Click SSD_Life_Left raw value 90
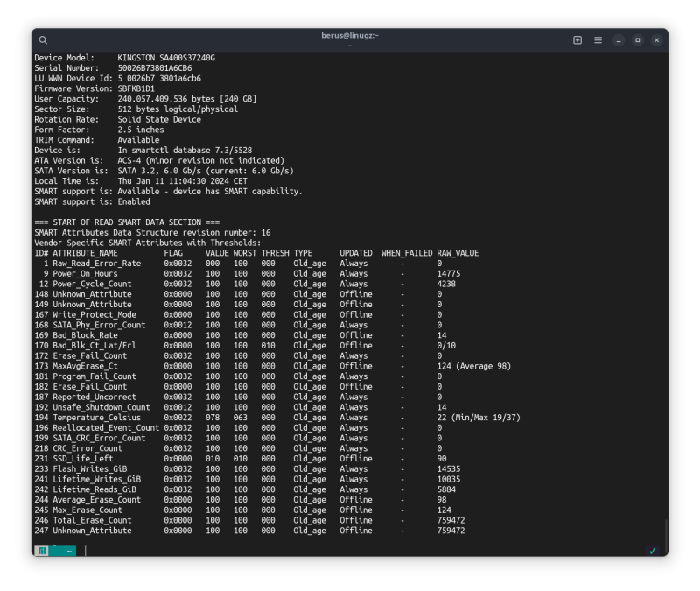Image resolution: width=700 pixels, height=591 pixels. pos(442,458)
